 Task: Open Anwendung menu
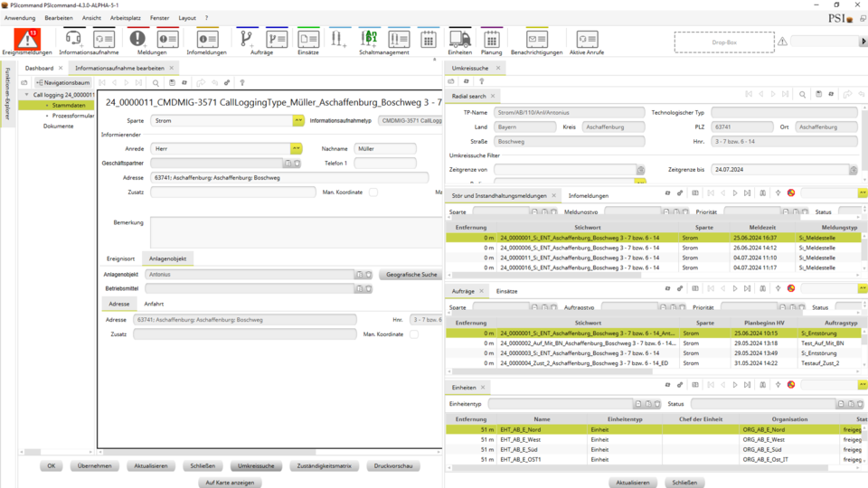tap(19, 18)
